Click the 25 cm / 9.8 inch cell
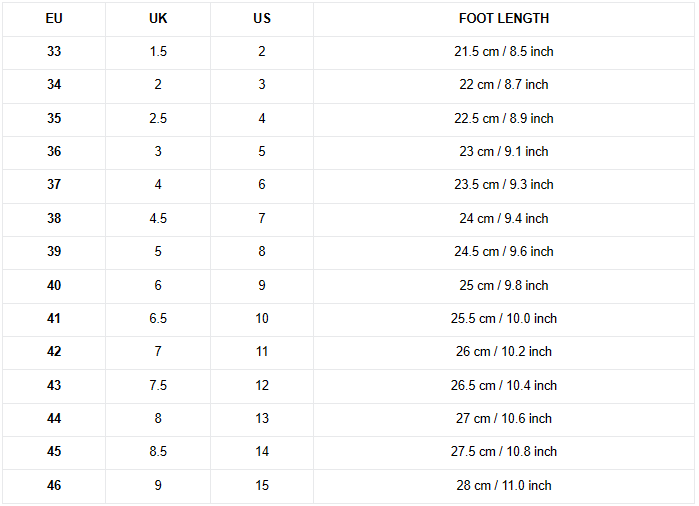 coord(504,285)
